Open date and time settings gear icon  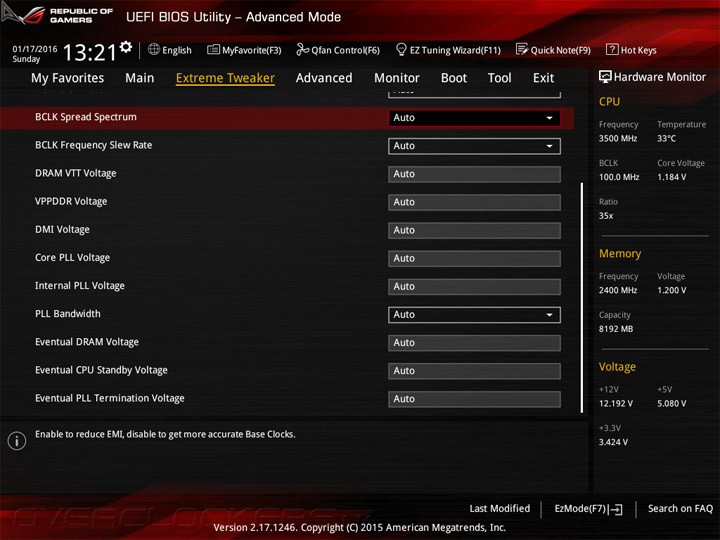pyautogui.click(x=126, y=47)
